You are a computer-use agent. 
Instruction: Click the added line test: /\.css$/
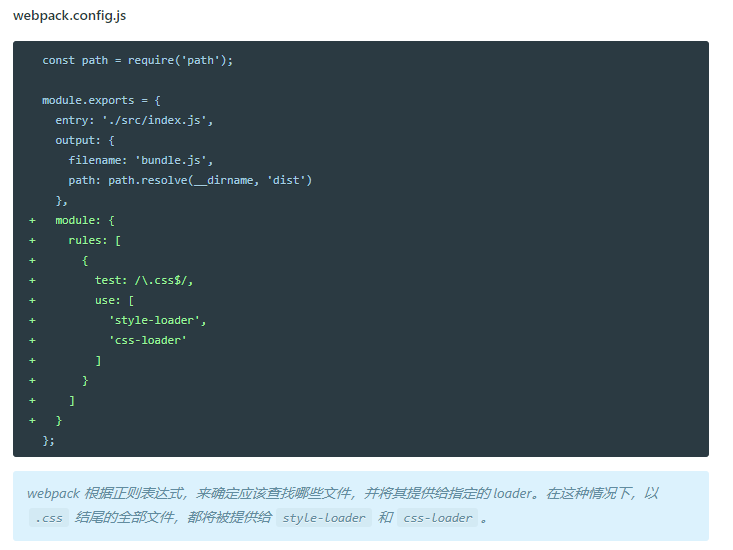(x=144, y=280)
